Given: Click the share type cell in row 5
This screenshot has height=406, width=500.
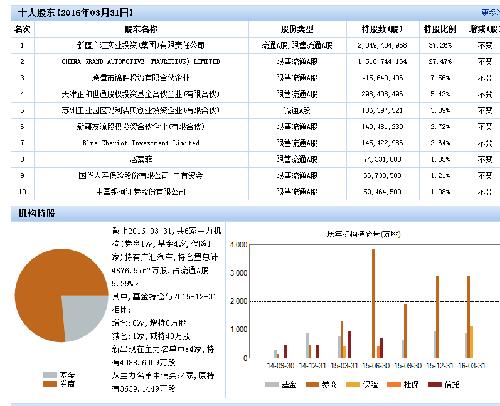Looking at the screenshot, I should (297, 110).
